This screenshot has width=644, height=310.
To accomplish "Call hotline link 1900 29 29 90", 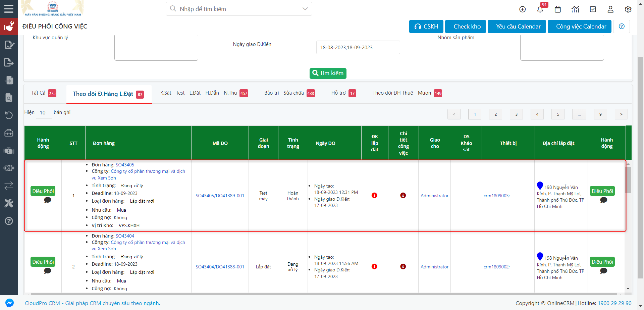I will 614,303.
